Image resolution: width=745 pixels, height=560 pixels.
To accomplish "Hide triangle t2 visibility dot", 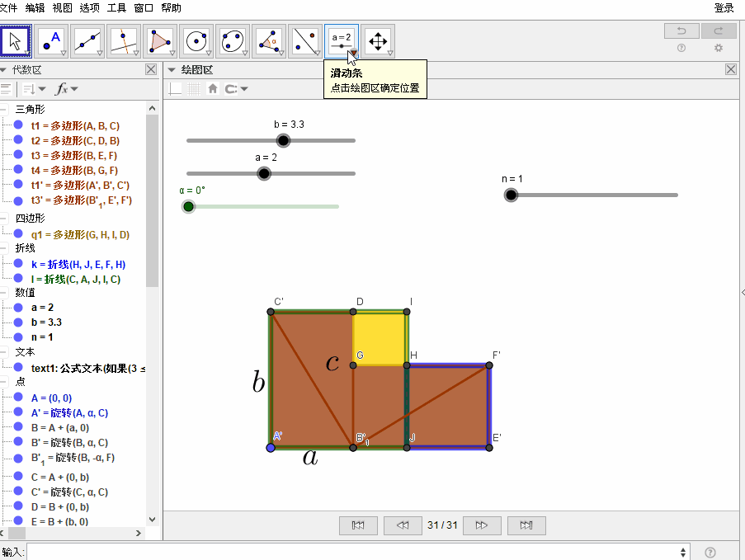I will (18, 140).
